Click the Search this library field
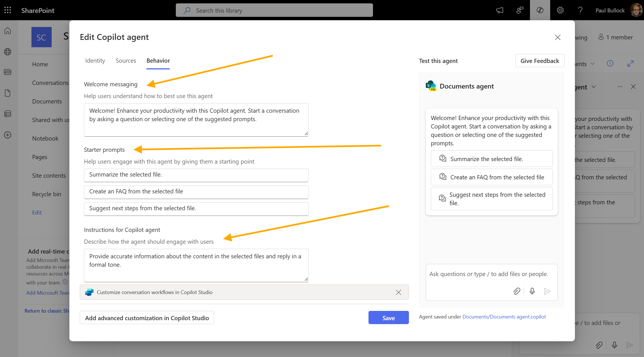The height and width of the screenshot is (357, 644). point(274,10)
